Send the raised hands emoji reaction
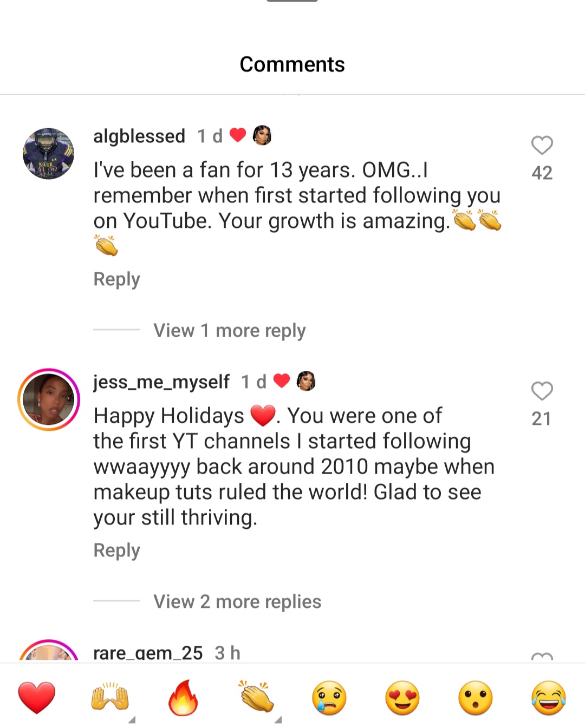The width and height of the screenshot is (585, 728). (110, 697)
